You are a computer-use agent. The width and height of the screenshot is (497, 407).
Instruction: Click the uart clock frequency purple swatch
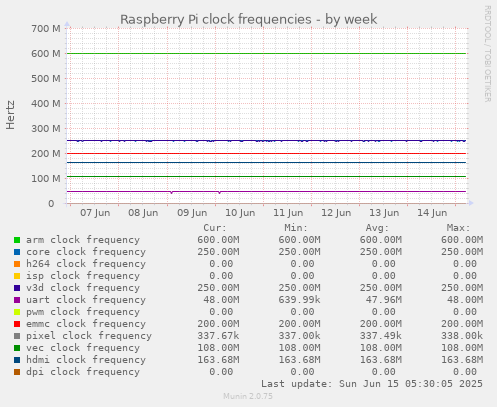click(x=17, y=300)
